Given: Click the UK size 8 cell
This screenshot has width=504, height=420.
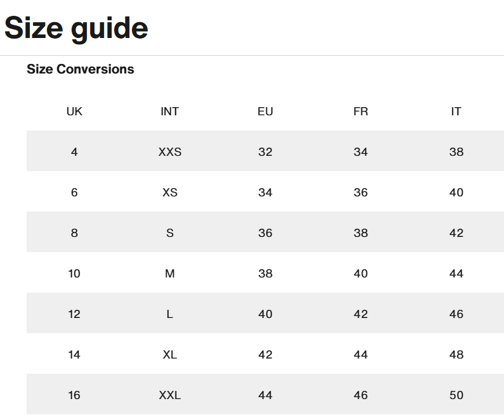Looking at the screenshot, I should pyautogui.click(x=74, y=233).
